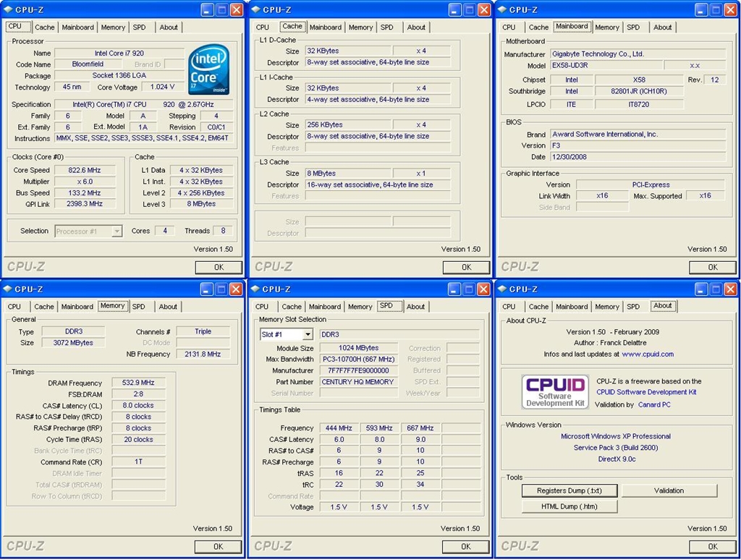741x560 pixels.
Task: Click the Name field showing Intel Core i7 920
Action: coord(119,54)
